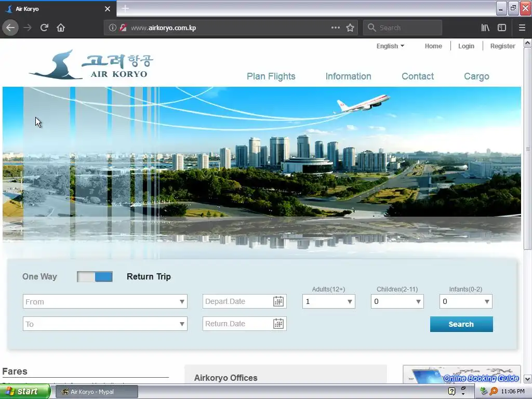
Task: Open the Depart Date calendar icon
Action: click(x=278, y=301)
